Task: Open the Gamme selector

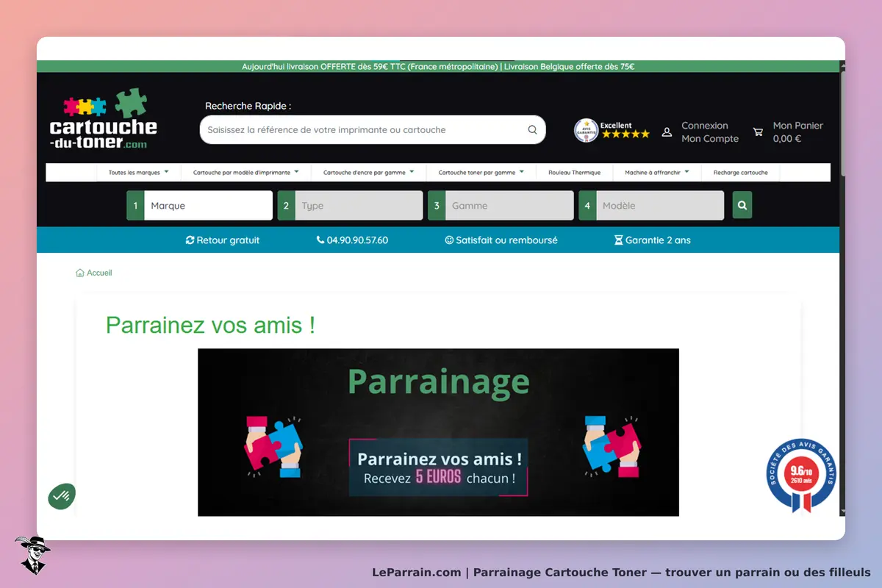Action: [x=509, y=206]
